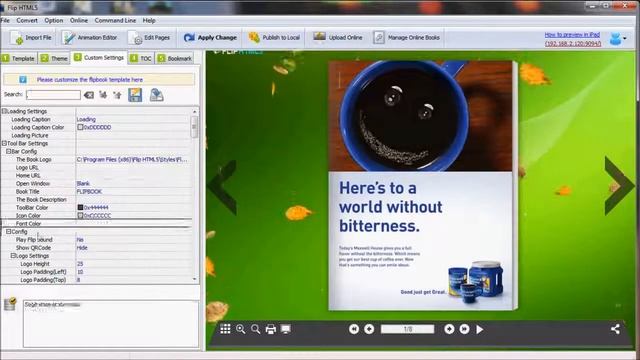Click the Import File toolbar button
640x360 pixels.
31,38
